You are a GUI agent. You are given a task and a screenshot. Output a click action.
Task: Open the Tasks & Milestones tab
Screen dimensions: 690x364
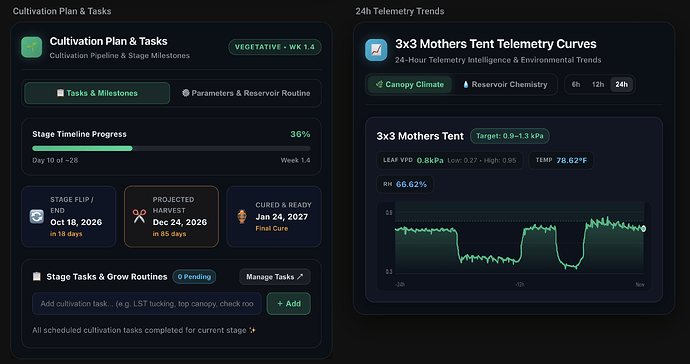point(97,93)
